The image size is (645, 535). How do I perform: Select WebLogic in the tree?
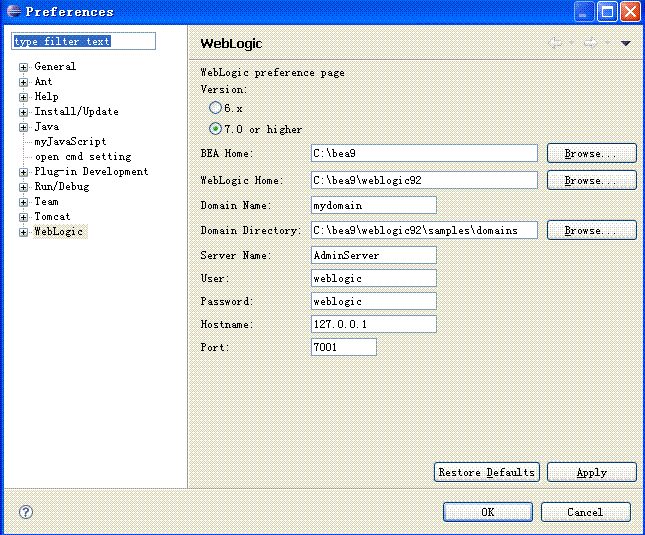[58, 232]
